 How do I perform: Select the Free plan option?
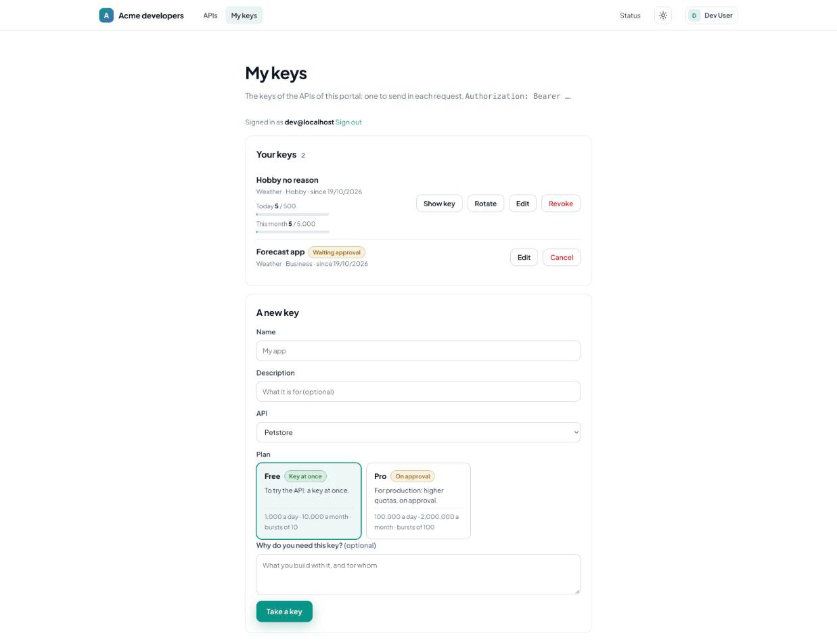point(309,501)
